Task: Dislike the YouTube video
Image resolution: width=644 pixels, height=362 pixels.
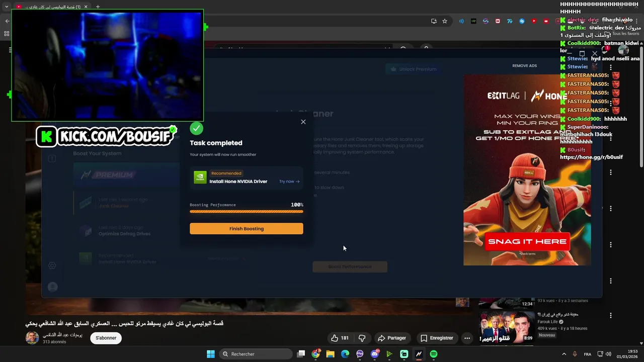Action: point(362,338)
